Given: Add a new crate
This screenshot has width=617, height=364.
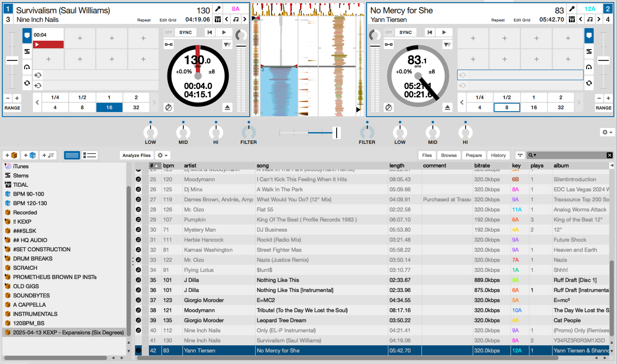Looking at the screenshot, I should (12, 155).
